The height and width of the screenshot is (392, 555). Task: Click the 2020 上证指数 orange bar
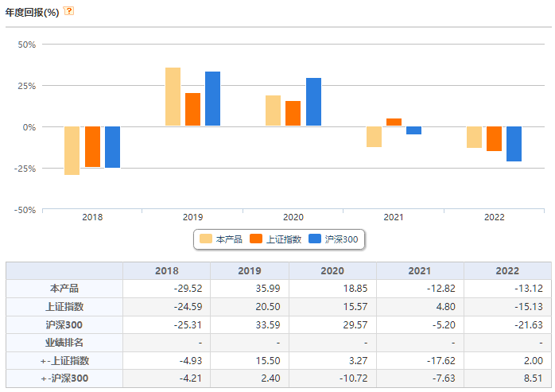click(293, 114)
